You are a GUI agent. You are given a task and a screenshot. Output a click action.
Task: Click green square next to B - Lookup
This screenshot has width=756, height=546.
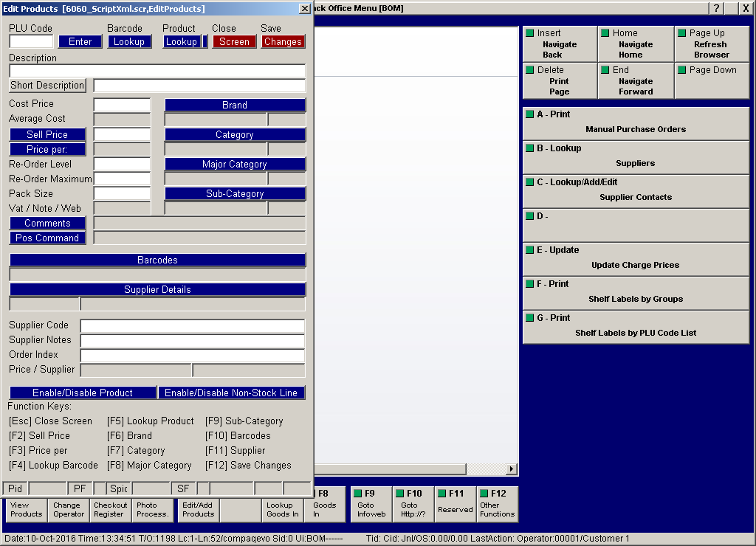pyautogui.click(x=529, y=148)
